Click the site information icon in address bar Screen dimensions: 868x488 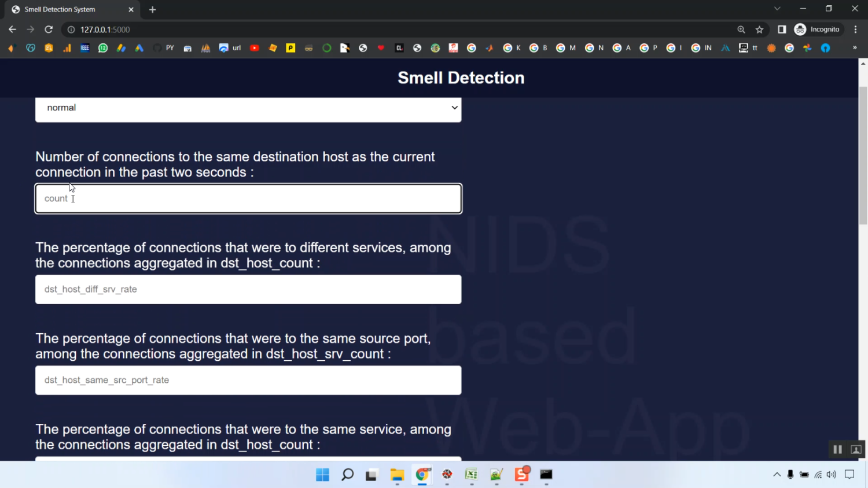tap(71, 29)
